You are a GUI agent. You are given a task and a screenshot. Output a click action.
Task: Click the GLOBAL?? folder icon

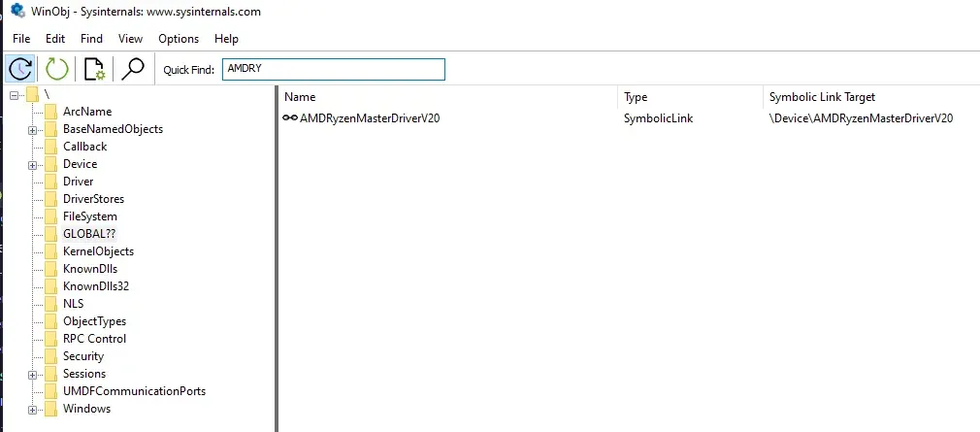51,234
